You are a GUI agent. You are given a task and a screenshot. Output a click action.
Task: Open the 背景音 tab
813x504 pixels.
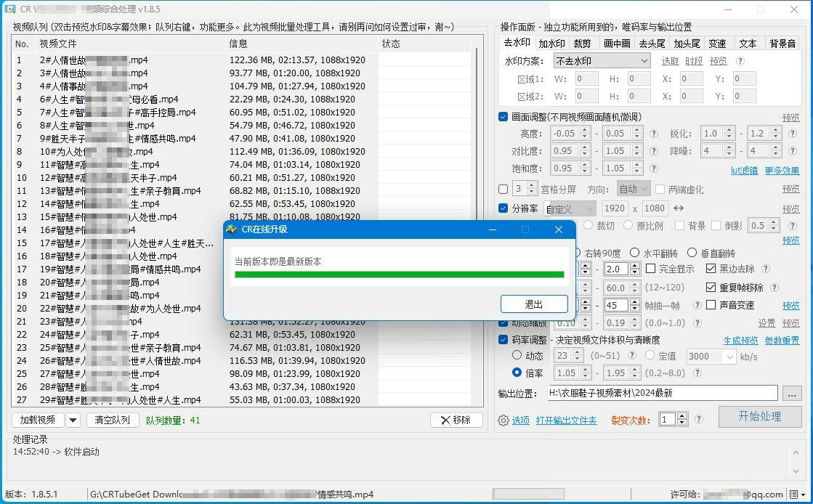tap(782, 44)
